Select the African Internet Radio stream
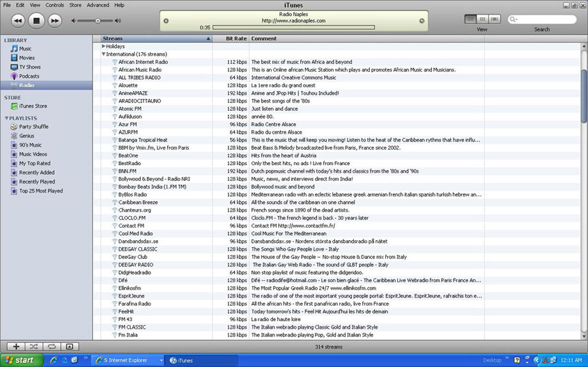Image resolution: width=588 pixels, height=367 pixels. coord(143,62)
